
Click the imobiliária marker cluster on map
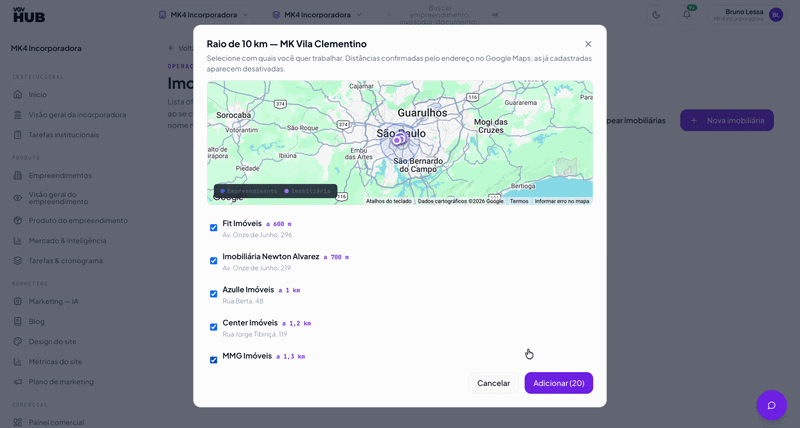tap(399, 139)
